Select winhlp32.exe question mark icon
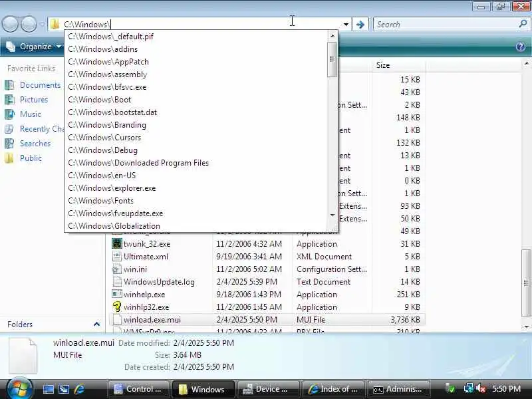The width and height of the screenshot is (532, 399). (117, 307)
